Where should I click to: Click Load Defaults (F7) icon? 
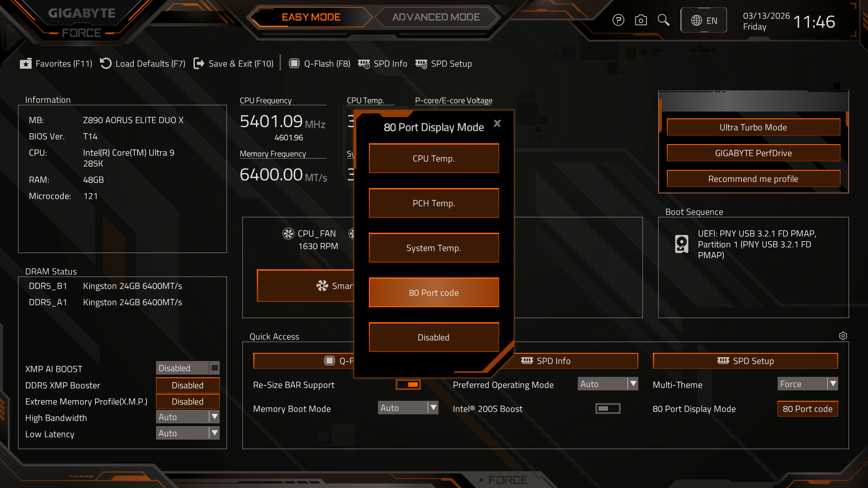click(106, 64)
